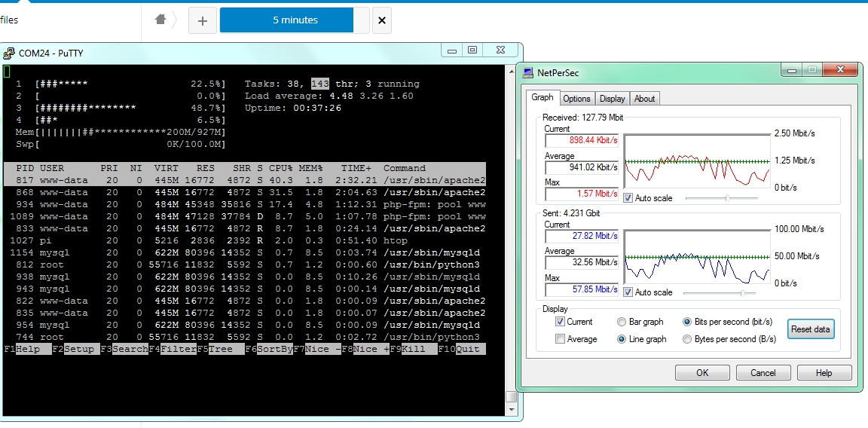This screenshot has width=868, height=428.
Task: Switch to the Options tab
Action: [576, 99]
